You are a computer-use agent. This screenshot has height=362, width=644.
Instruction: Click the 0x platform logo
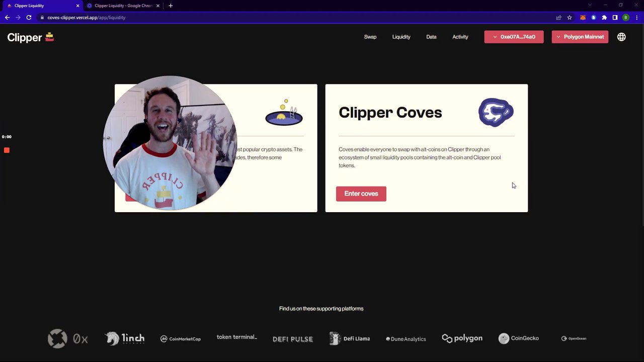click(x=68, y=339)
